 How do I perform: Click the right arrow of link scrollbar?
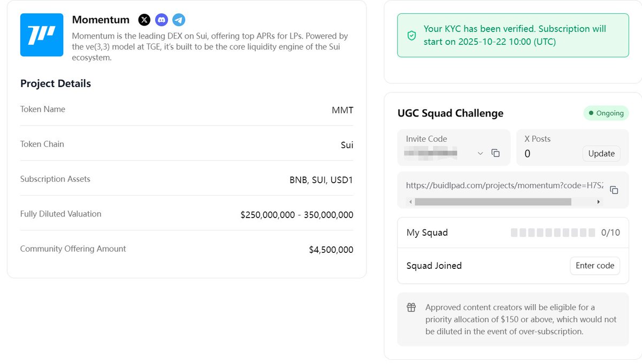pos(599,202)
